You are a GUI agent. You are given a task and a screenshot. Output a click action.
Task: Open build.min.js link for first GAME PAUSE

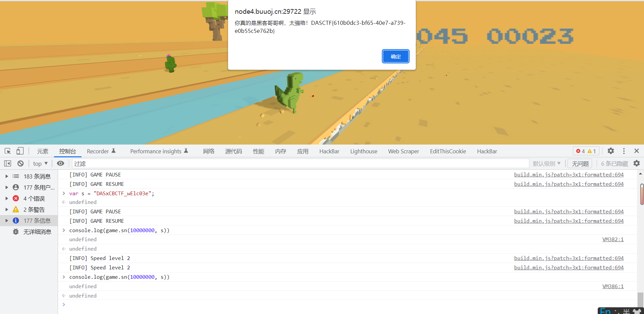pos(569,174)
